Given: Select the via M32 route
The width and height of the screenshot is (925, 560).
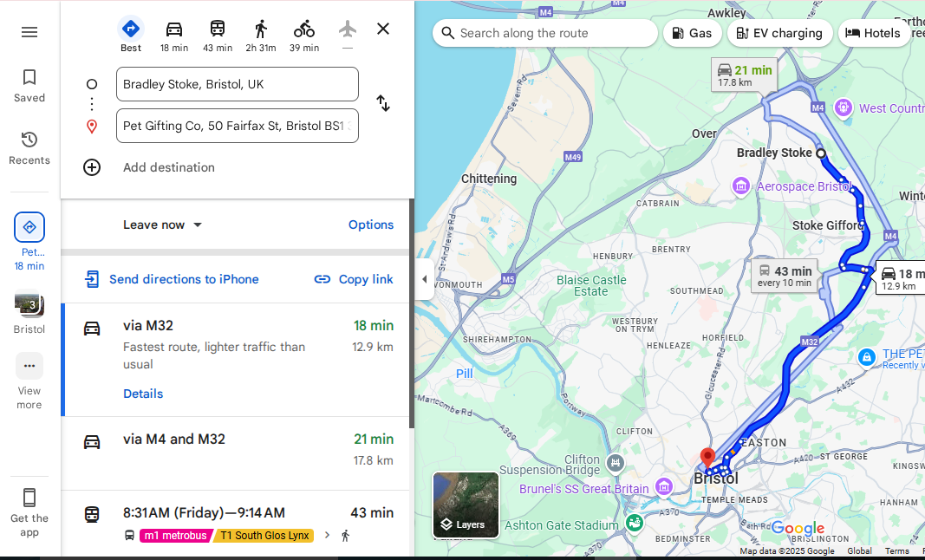Looking at the screenshot, I should (235, 360).
